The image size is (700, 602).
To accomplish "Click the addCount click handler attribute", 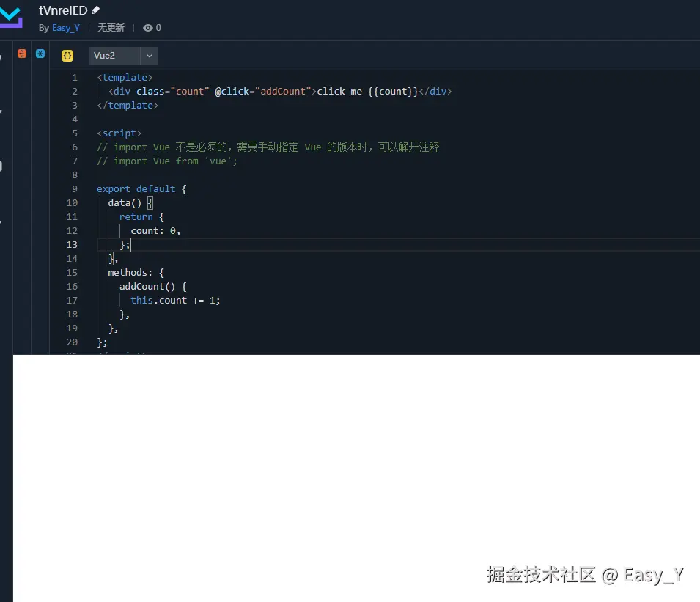I will 263,91.
